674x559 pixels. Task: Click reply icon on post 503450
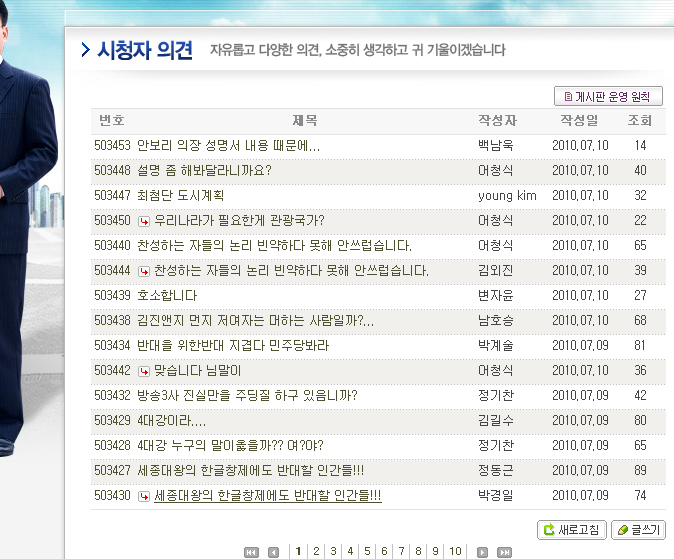pos(144,221)
